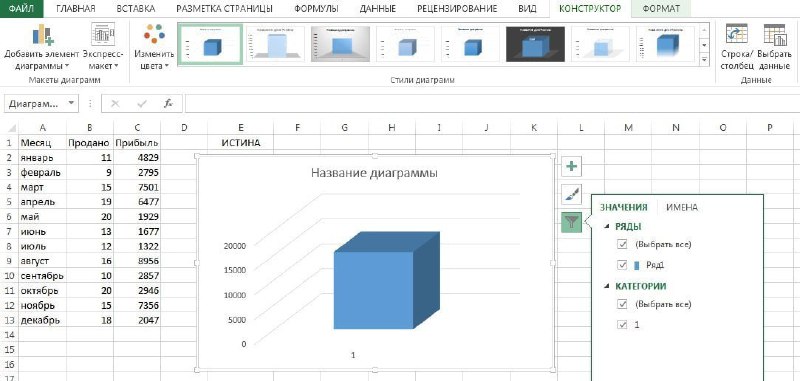The width and height of the screenshot is (800, 381).
Task: Open the Add Chart Element menu icon
Action: pyautogui.click(x=42, y=36)
